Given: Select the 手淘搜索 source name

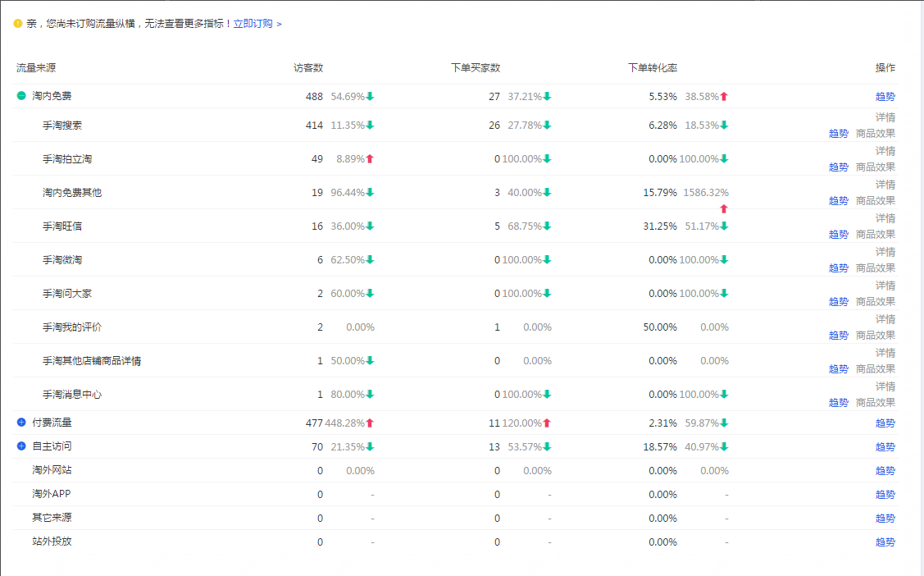Looking at the screenshot, I should 61,125.
